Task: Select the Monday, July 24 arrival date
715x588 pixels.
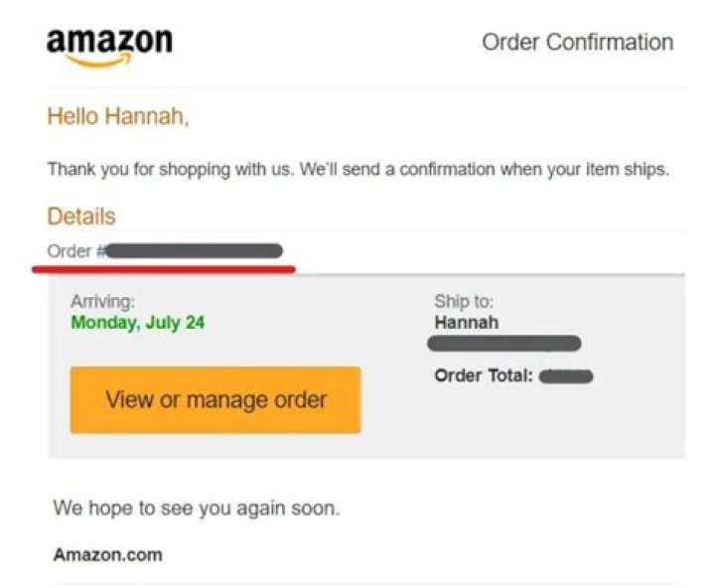Action: click(x=138, y=322)
